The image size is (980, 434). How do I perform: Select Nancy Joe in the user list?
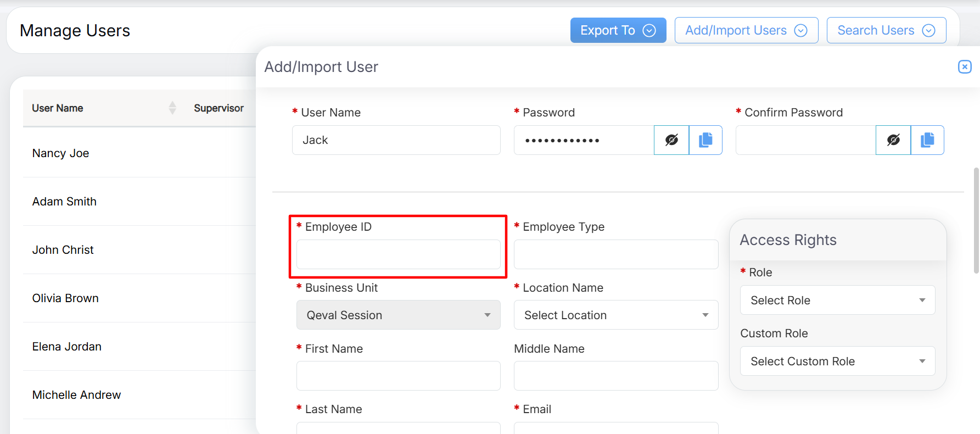(x=60, y=153)
